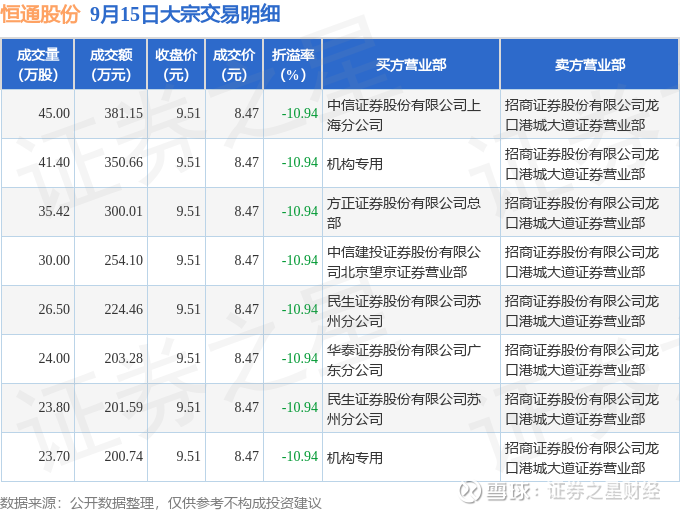This screenshot has width=680, height=512.
Task: Select the 折溢率(%) column header
Action: click(x=293, y=65)
